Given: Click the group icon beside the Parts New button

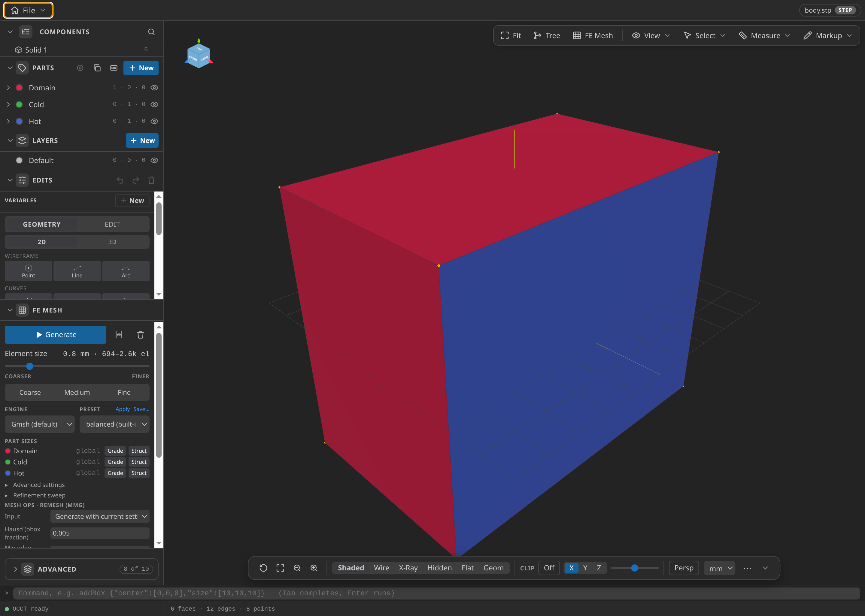Looking at the screenshot, I should pyautogui.click(x=114, y=68).
